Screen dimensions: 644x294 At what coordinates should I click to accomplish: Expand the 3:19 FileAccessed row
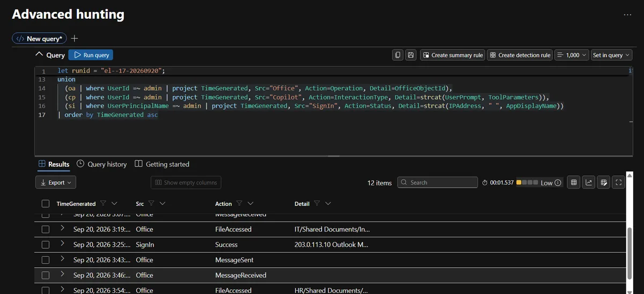click(x=62, y=228)
